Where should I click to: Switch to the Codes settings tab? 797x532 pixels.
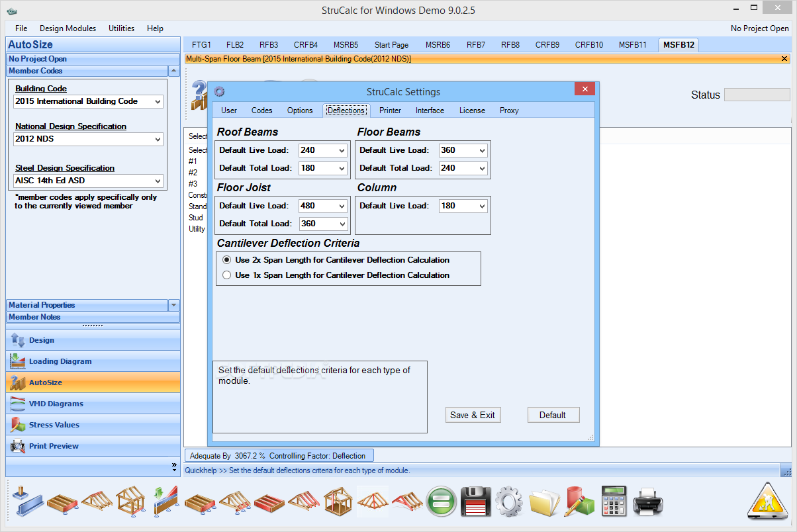pyautogui.click(x=262, y=111)
